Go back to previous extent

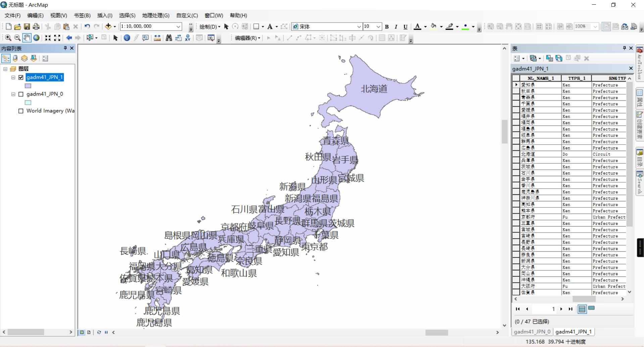69,38
